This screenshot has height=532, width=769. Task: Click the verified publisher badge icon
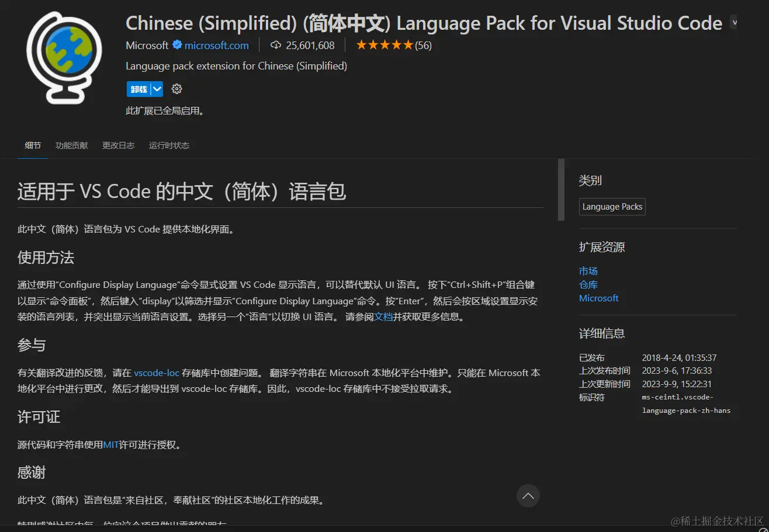(177, 45)
